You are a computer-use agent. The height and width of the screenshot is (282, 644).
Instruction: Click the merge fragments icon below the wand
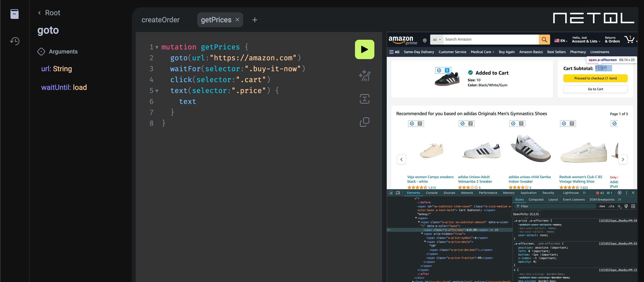[364, 99]
